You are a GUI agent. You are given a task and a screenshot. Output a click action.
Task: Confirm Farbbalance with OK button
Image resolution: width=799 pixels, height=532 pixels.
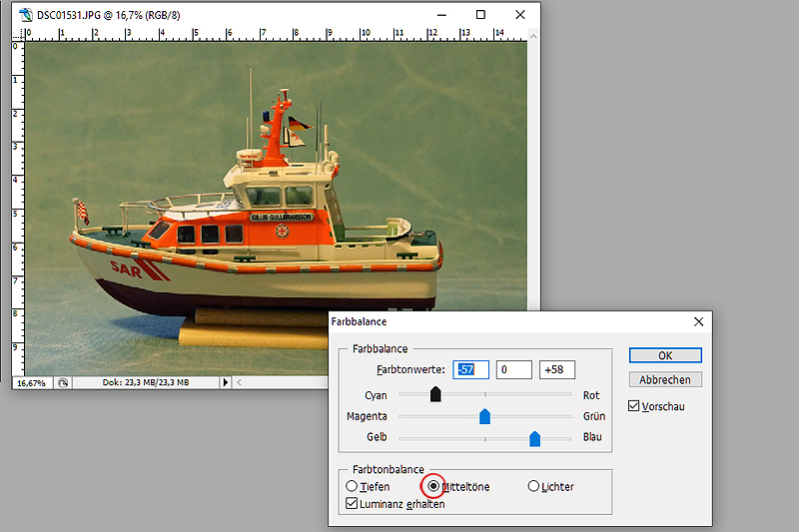665,355
